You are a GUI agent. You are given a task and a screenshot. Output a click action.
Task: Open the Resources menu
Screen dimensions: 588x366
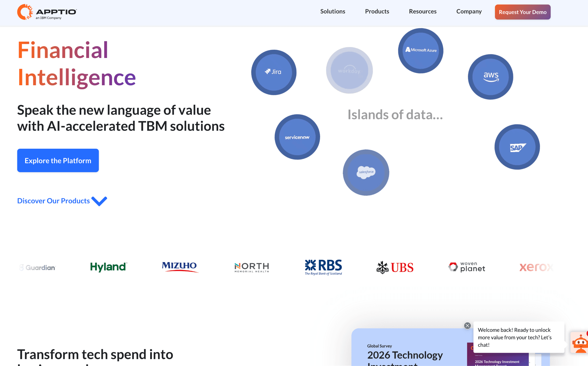[x=423, y=11]
